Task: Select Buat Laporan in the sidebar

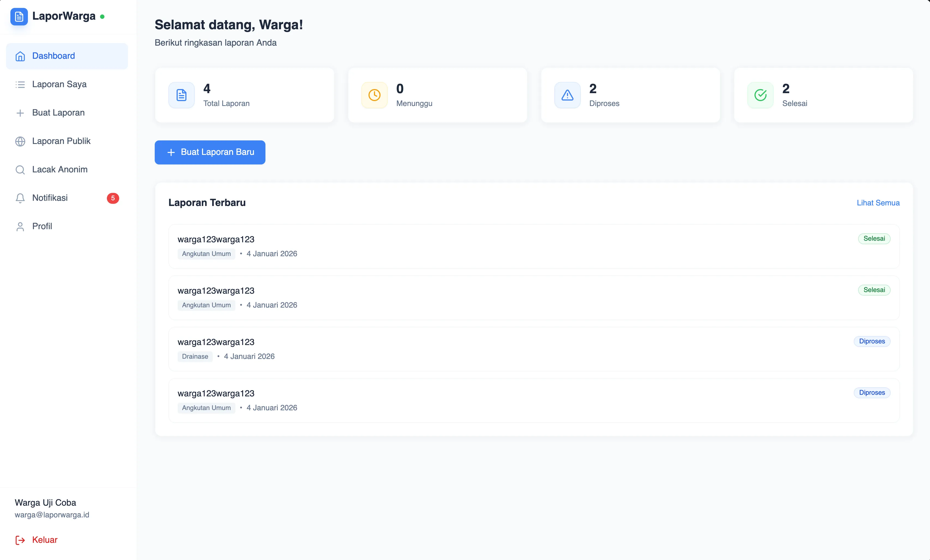Action: [x=58, y=113]
